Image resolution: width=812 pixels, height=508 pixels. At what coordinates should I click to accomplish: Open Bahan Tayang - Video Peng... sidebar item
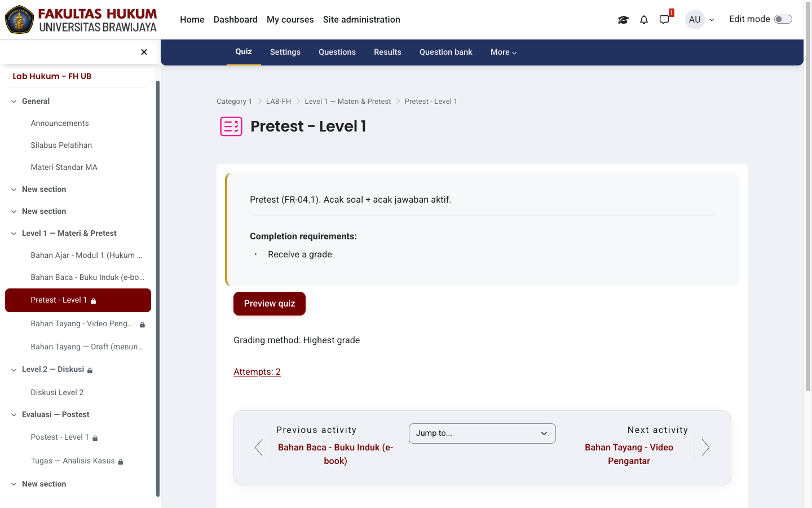tap(82, 324)
